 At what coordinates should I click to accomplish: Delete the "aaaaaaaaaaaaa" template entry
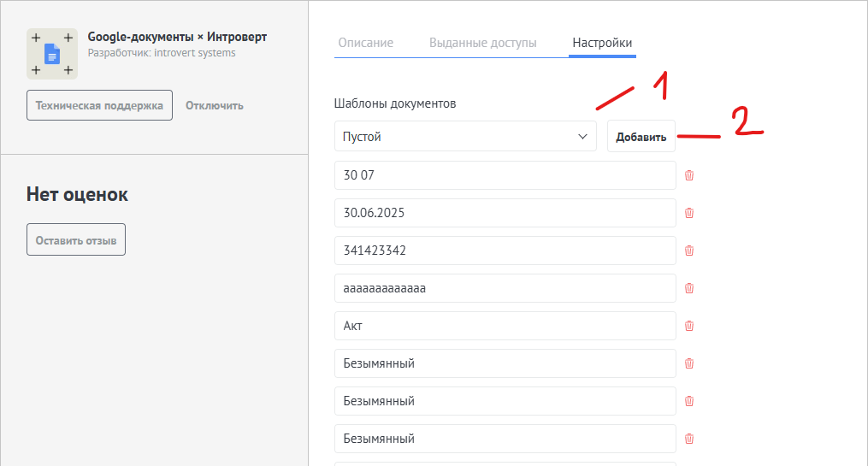pos(689,288)
